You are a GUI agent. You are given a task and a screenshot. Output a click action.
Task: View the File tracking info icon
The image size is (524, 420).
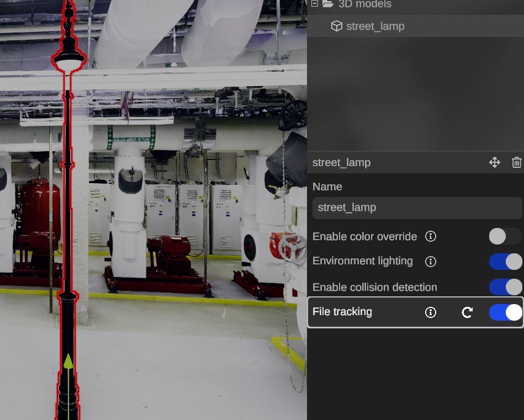[x=431, y=312]
